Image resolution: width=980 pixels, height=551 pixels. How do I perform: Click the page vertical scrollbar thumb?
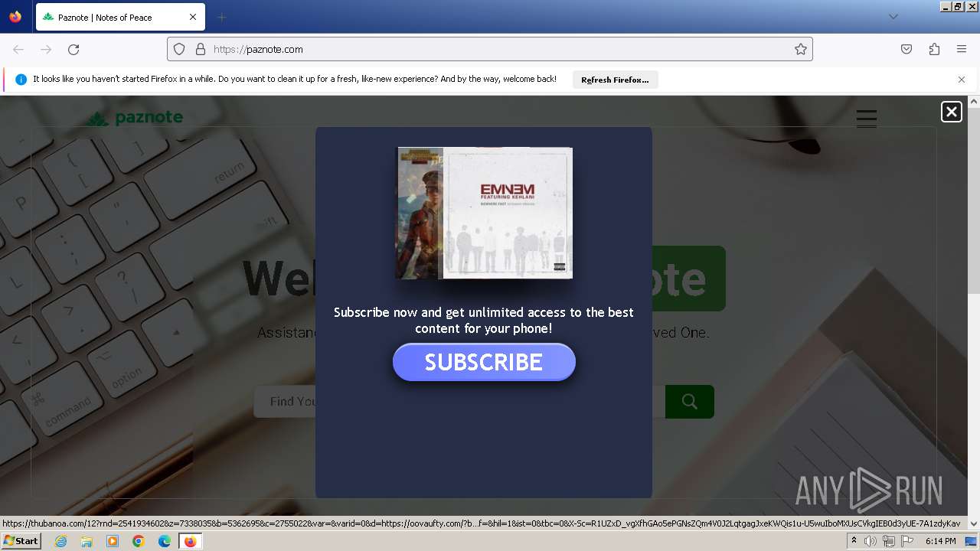pyautogui.click(x=974, y=201)
